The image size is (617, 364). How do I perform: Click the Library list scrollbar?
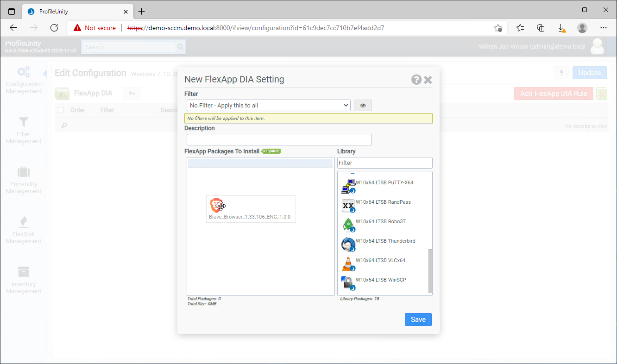(x=430, y=271)
